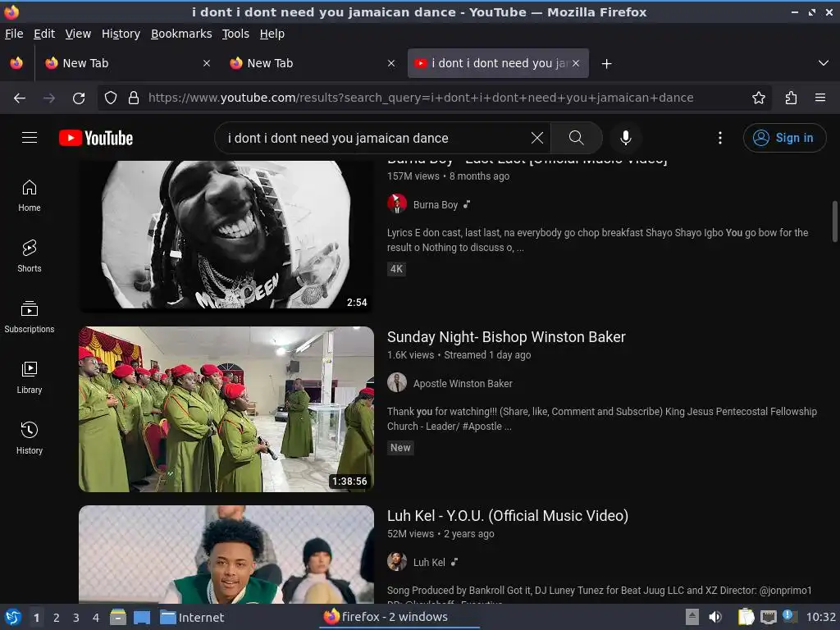This screenshot has width=840, height=630.
Task: Reload the page with the refresh icon
Action: 79,98
